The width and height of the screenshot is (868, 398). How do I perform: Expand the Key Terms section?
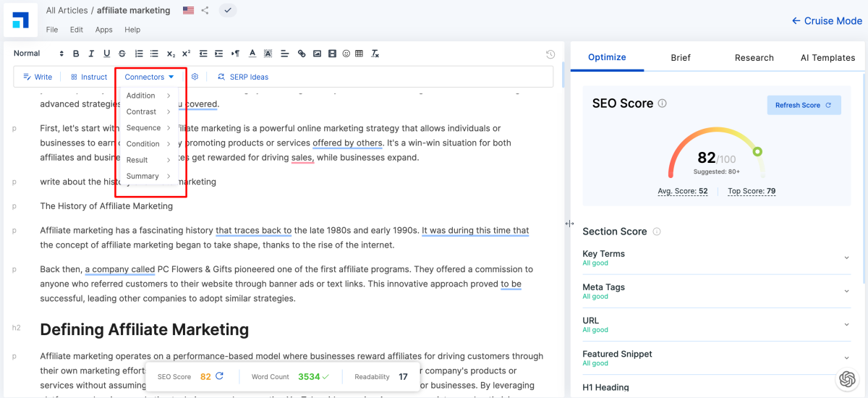(846, 258)
